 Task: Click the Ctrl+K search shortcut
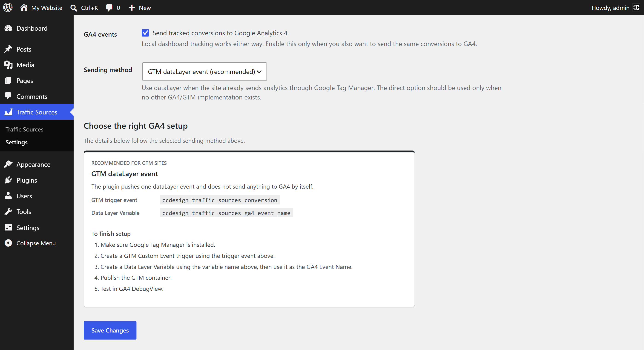tap(89, 8)
